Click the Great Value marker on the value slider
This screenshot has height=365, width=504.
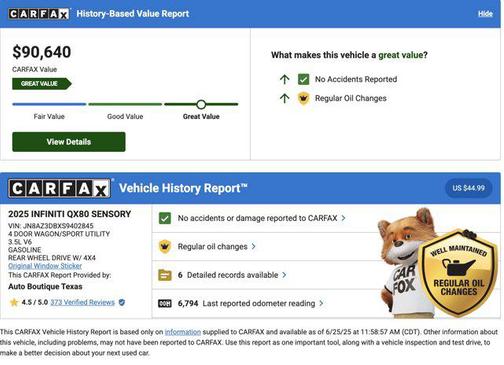201,104
